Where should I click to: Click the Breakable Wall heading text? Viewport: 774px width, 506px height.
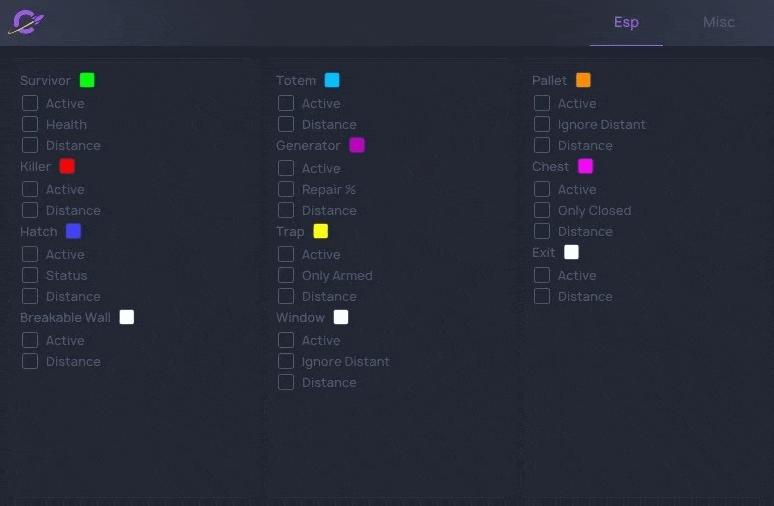tap(65, 317)
